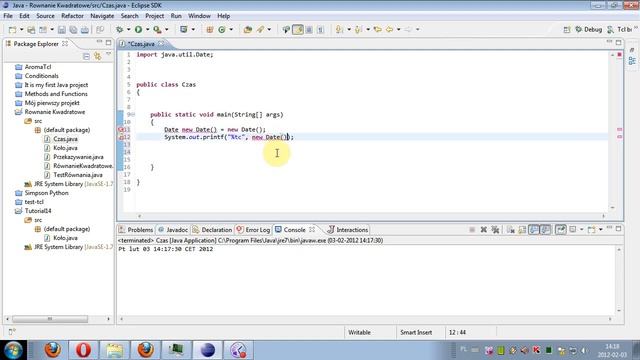Image resolution: width=640 pixels, height=360 pixels.
Task: Click the Console vertical scrollbar
Action: point(619,280)
